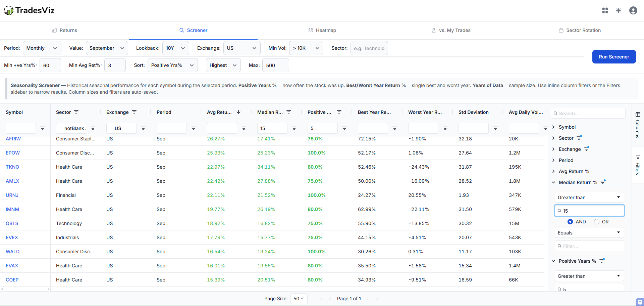
Task: Open the Value dropdown set to September
Action: (x=107, y=48)
